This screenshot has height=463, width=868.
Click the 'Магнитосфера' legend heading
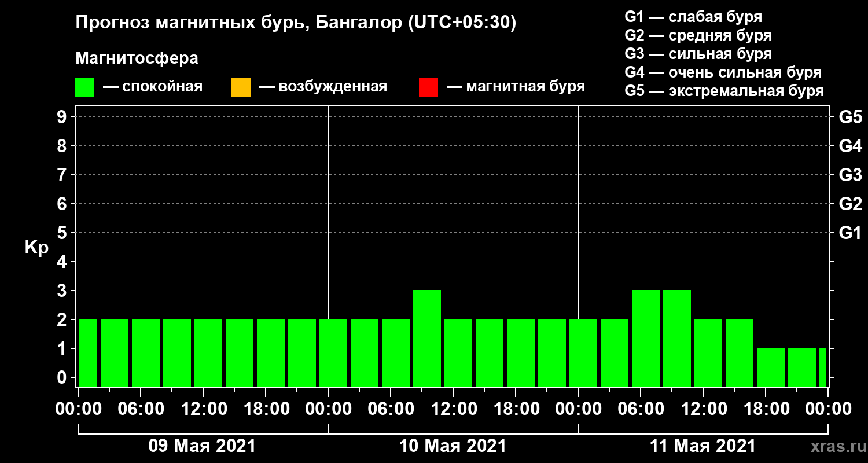coord(137,59)
